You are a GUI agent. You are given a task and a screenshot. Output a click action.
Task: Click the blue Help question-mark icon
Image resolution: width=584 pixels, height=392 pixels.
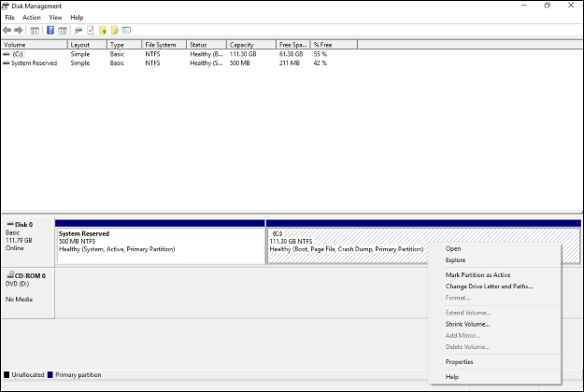[x=50, y=31]
